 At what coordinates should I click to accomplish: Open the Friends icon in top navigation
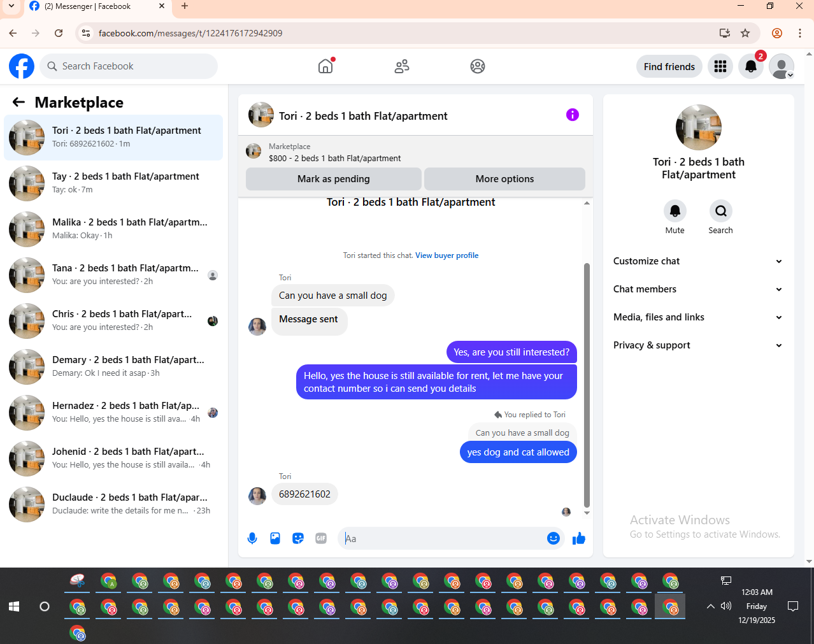(x=402, y=66)
